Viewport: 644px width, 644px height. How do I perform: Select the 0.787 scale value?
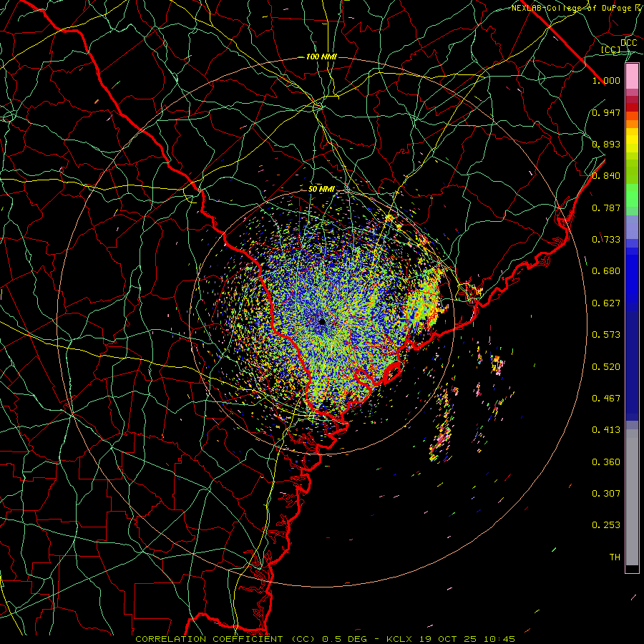point(606,208)
